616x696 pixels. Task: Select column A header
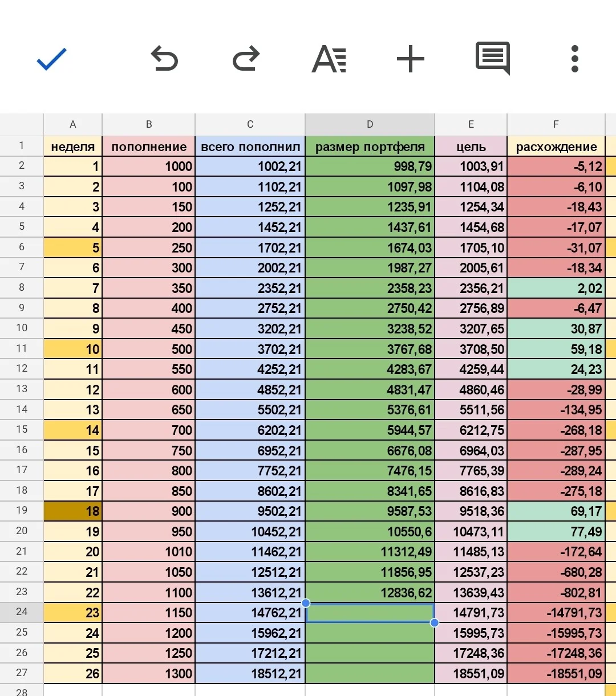point(73,124)
